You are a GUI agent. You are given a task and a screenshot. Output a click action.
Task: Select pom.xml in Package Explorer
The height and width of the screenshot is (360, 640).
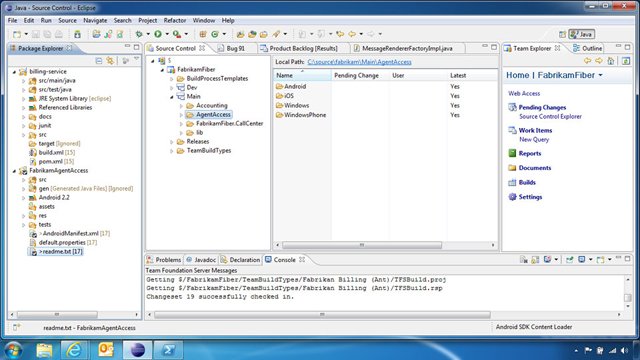coord(51,162)
